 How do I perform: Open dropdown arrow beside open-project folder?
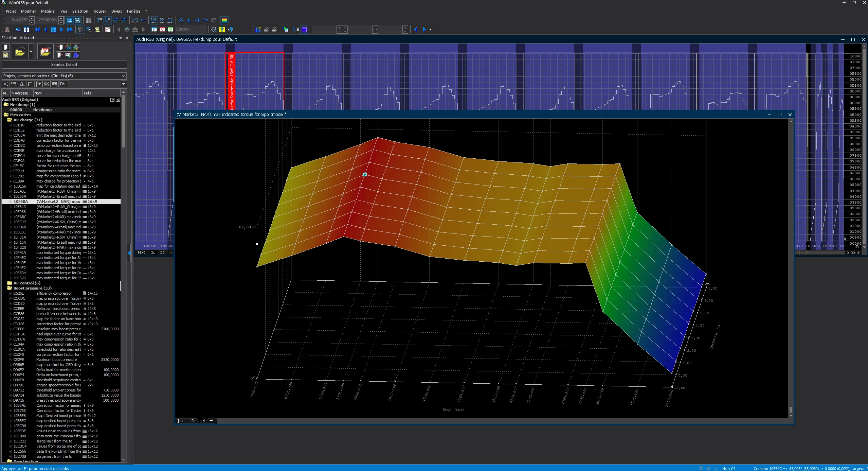31,52
